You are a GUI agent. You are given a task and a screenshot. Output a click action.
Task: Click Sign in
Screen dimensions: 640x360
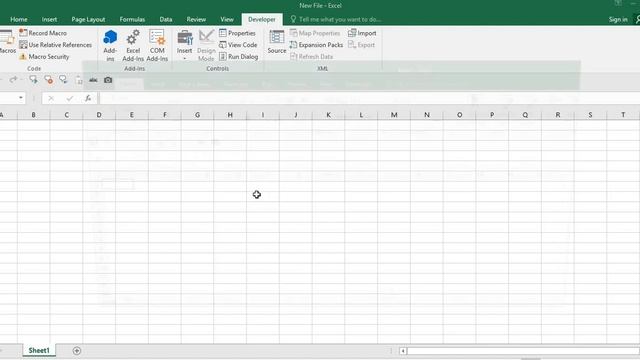click(618, 19)
